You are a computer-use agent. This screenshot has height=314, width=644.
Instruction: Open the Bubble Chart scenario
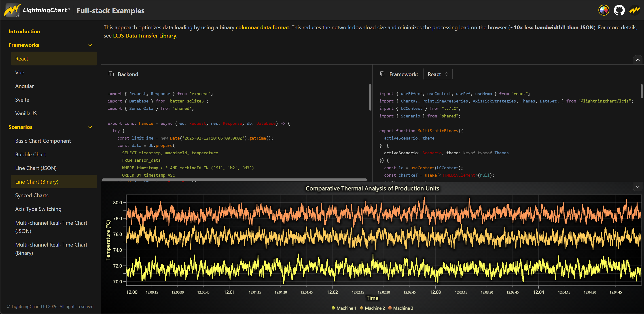pos(54,155)
